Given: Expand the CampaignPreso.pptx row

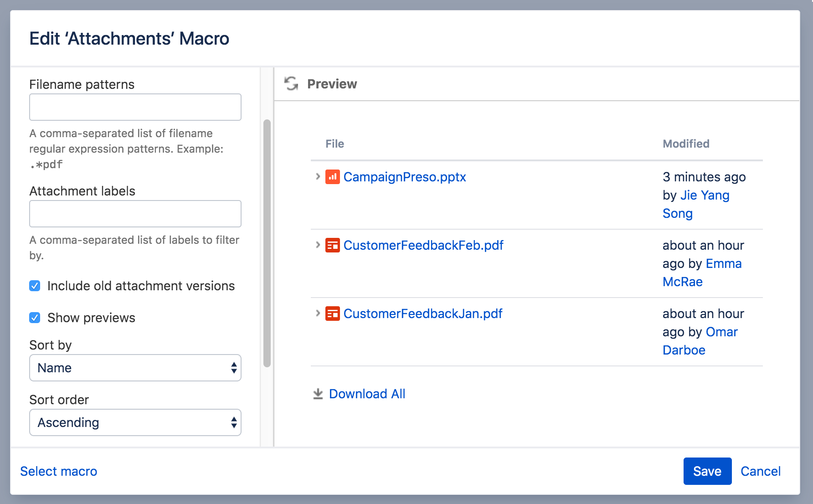Looking at the screenshot, I should click(318, 176).
